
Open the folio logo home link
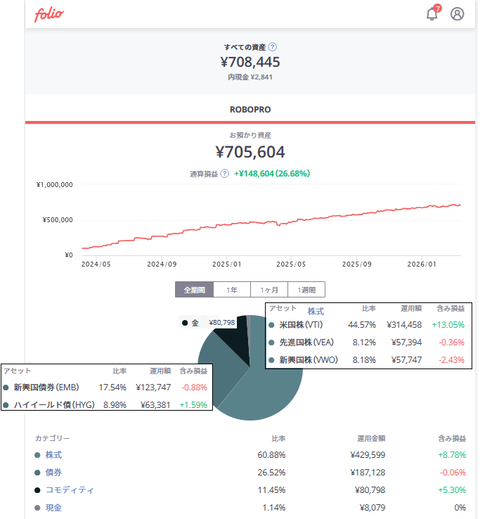pyautogui.click(x=49, y=14)
